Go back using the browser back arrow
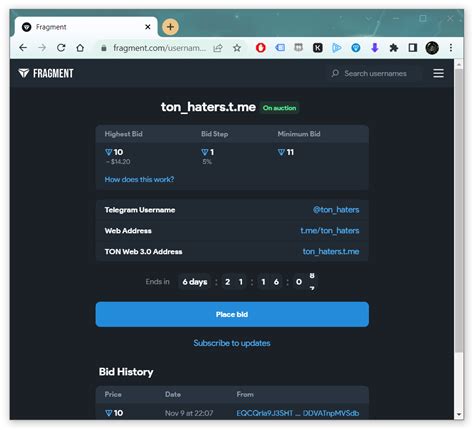 (23, 48)
